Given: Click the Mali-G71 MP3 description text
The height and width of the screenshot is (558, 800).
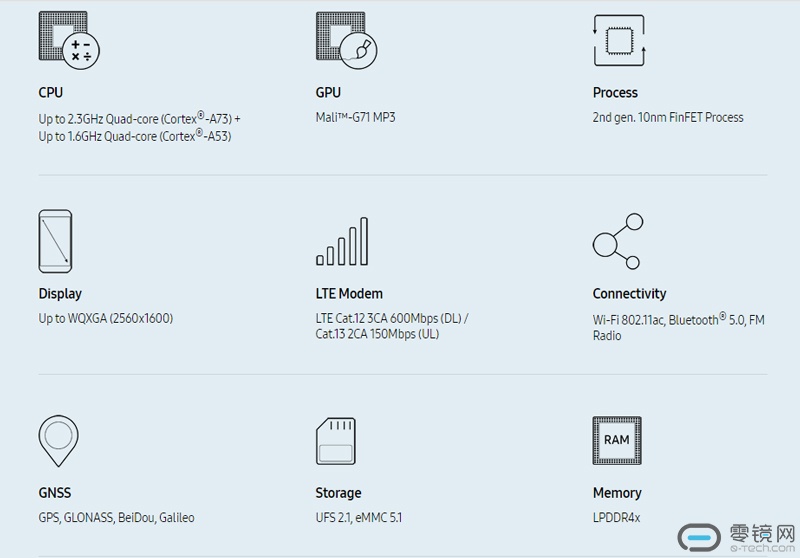Looking at the screenshot, I should point(355,118).
